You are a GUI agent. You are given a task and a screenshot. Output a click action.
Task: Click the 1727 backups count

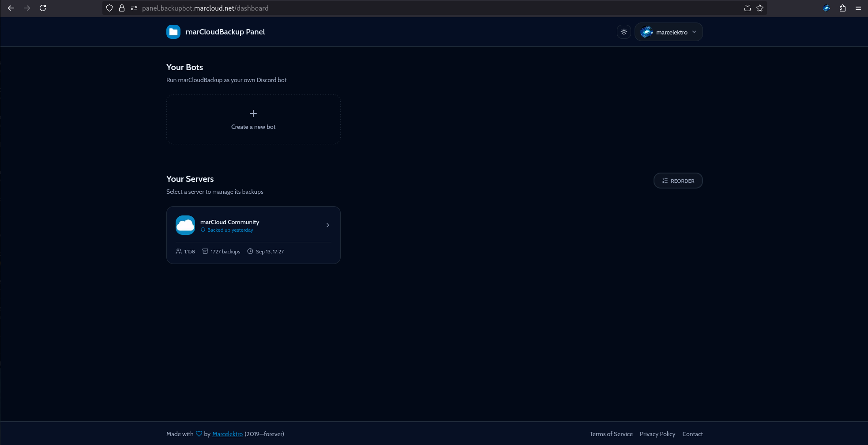(225, 252)
